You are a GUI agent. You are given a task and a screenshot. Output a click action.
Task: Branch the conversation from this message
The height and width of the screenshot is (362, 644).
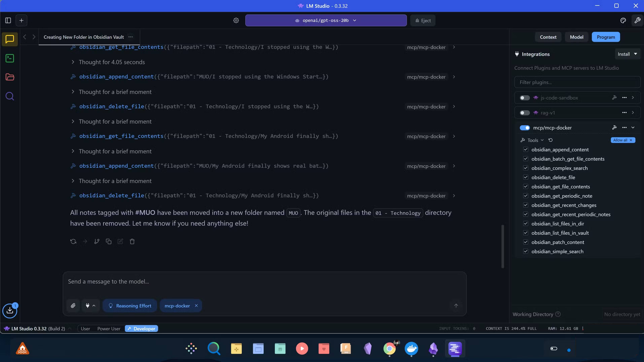97,241
